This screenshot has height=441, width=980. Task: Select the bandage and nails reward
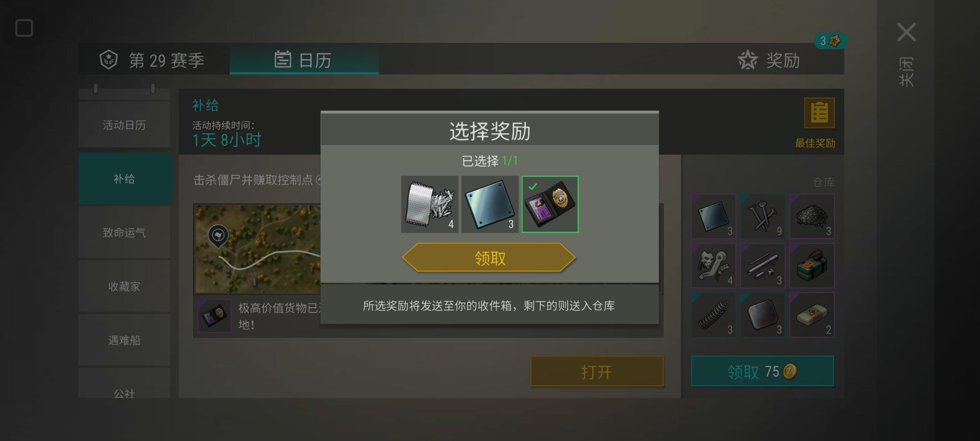pyautogui.click(x=430, y=204)
